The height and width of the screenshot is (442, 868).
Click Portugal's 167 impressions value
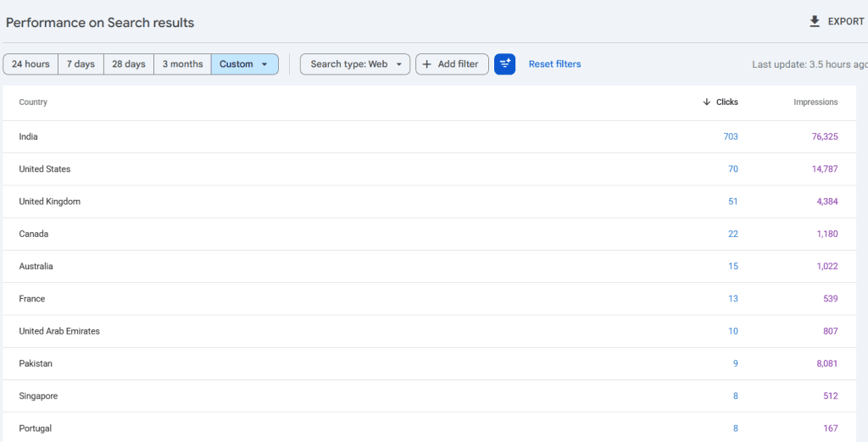(831, 428)
